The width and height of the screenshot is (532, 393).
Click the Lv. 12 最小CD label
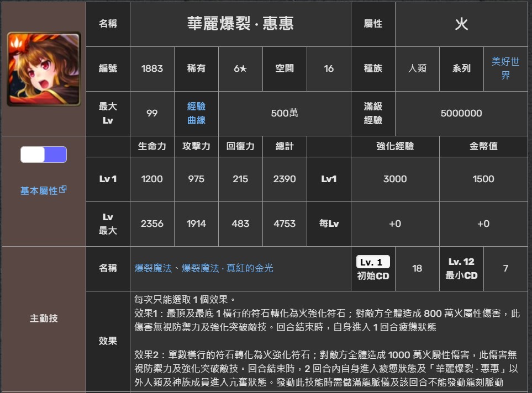(x=461, y=268)
